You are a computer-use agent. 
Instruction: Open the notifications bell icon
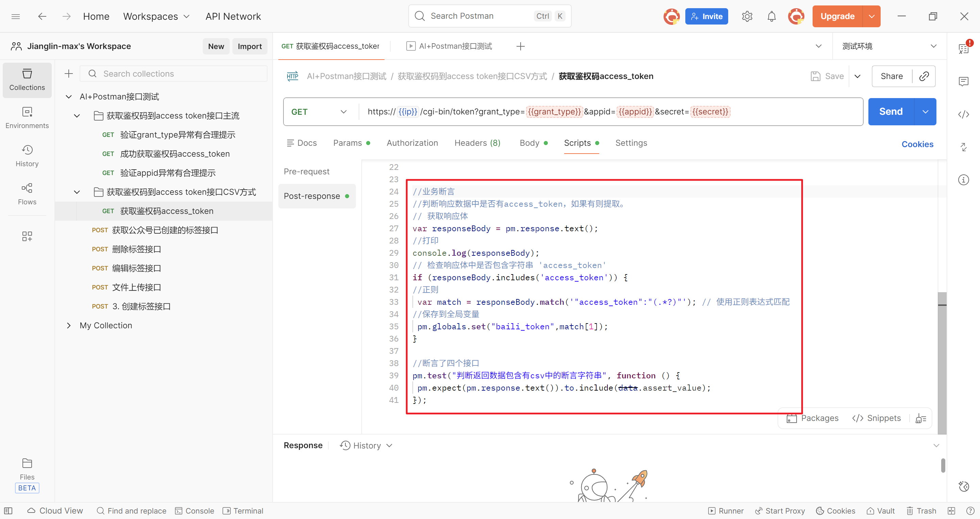pos(771,16)
